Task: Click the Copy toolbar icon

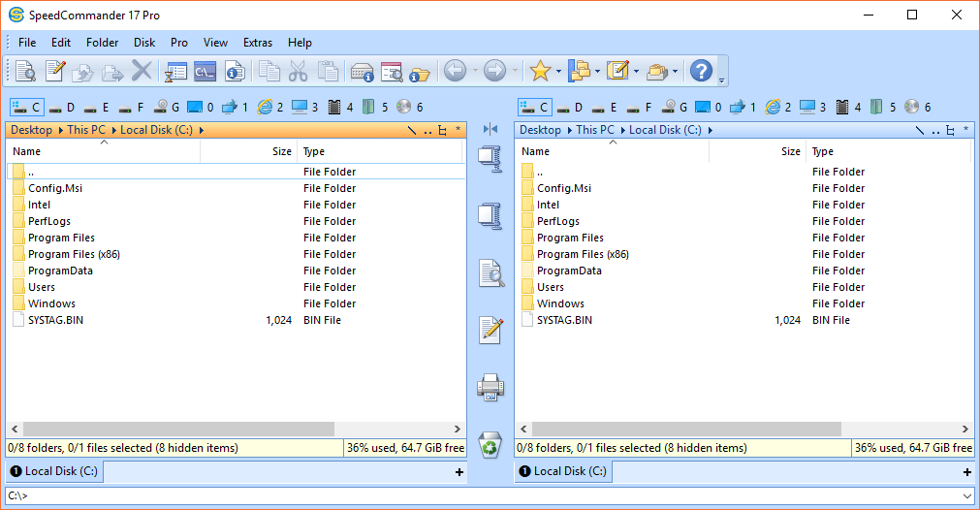Action: [x=269, y=71]
